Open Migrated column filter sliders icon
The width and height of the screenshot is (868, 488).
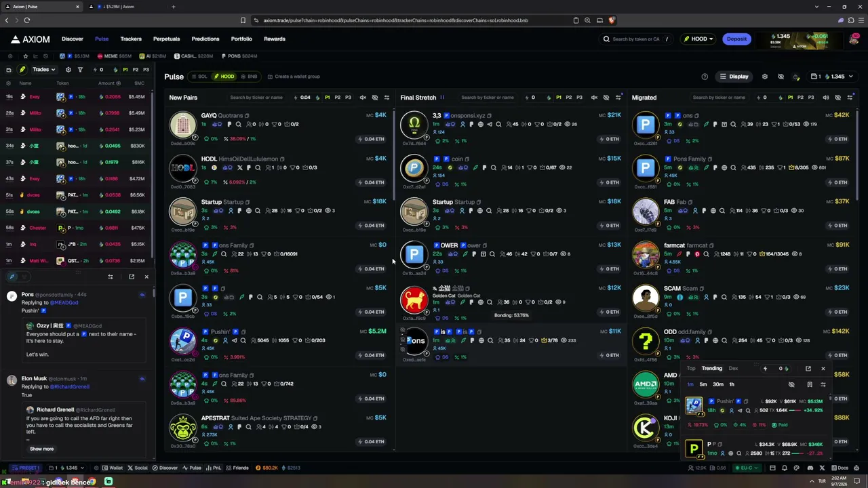[x=850, y=98]
